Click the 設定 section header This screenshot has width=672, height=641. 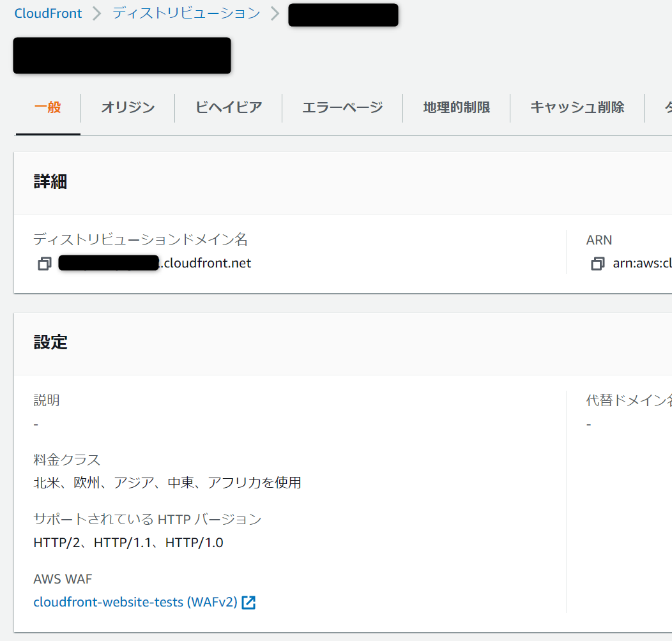pos(50,342)
